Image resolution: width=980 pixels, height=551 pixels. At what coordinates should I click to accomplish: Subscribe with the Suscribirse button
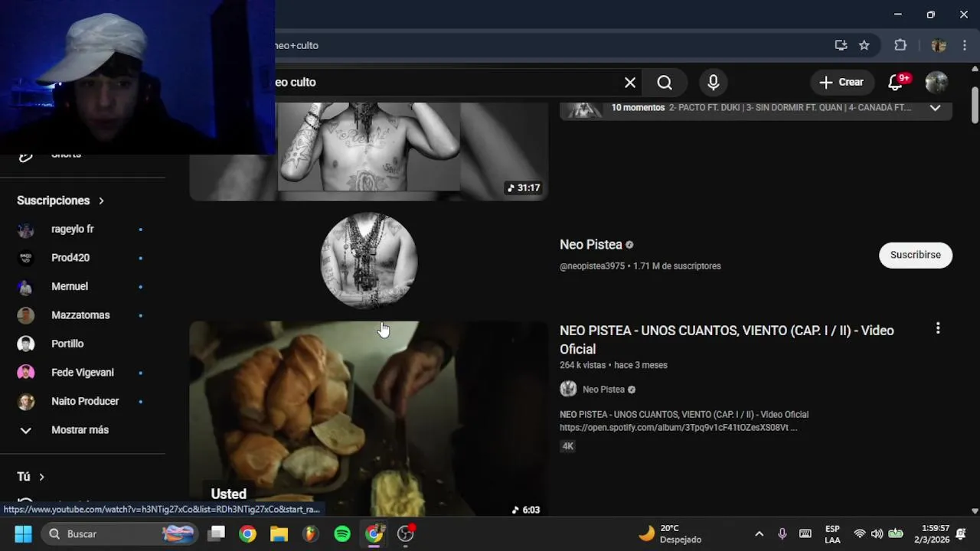(x=915, y=255)
